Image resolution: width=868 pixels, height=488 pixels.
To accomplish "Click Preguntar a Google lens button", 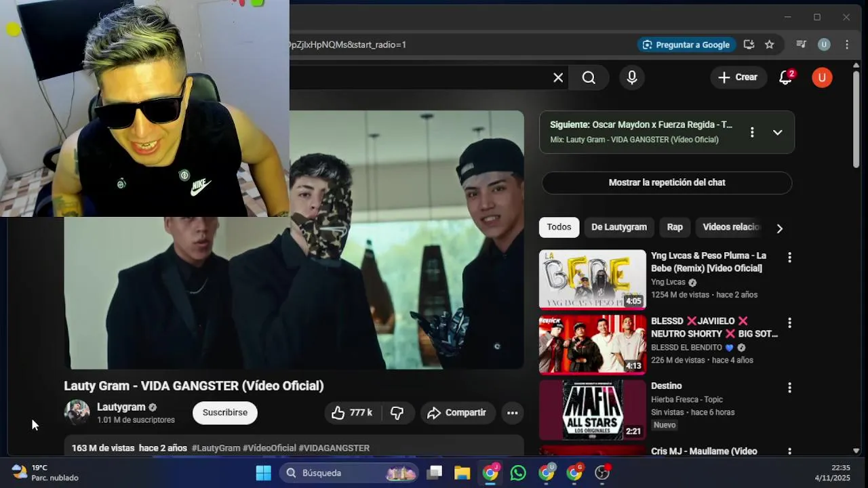I will 686,45.
